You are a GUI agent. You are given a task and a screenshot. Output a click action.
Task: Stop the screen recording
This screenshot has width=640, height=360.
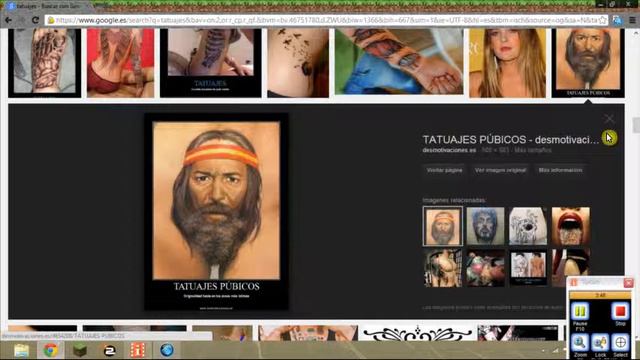tap(620, 311)
